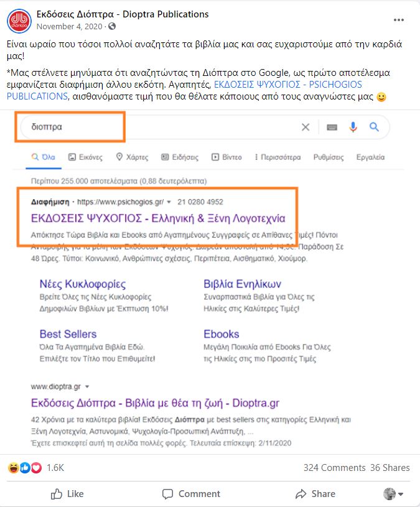Click the Google voice search microphone icon
This screenshot has width=420, height=507.
pyautogui.click(x=353, y=127)
